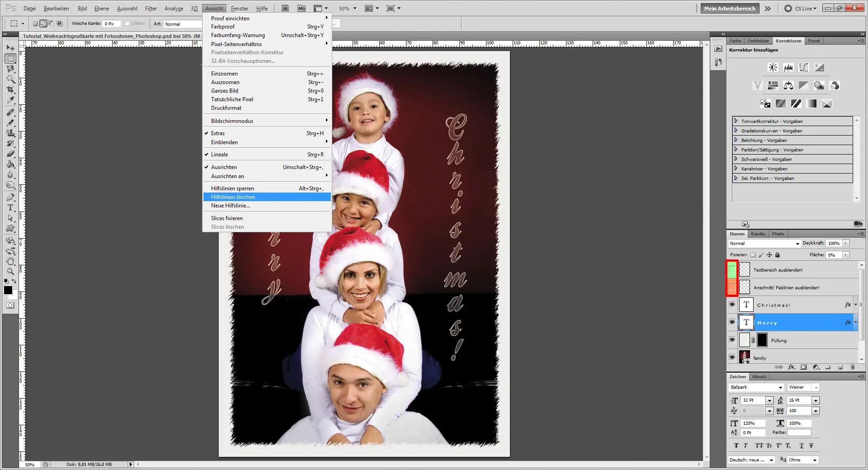Select the Healing Brush tool
Screen dimensions: 868x470
click(10, 112)
